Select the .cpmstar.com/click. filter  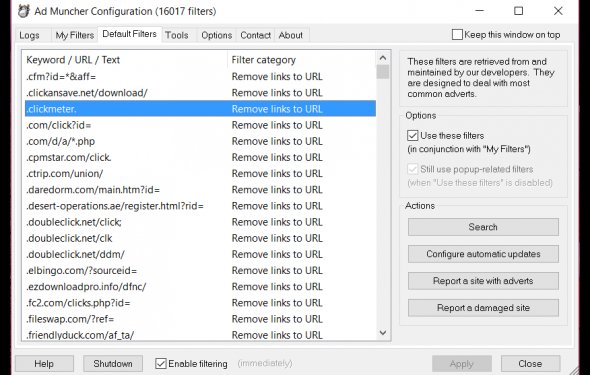point(200,158)
